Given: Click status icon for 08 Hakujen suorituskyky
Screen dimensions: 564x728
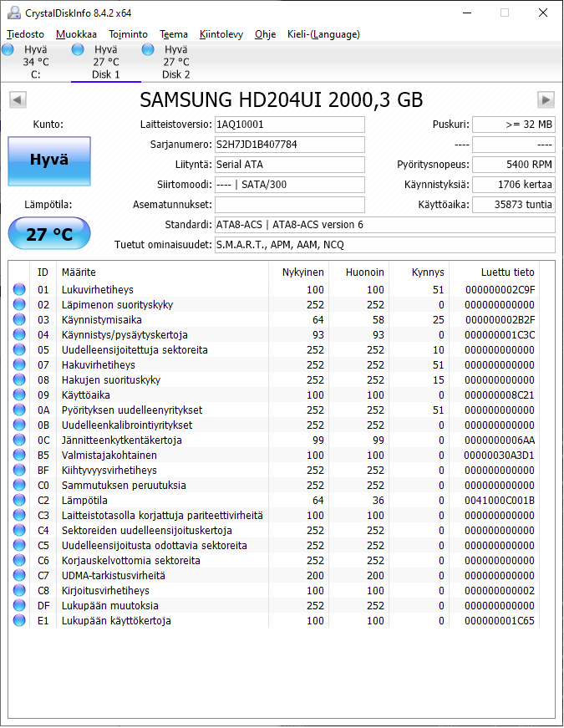Looking at the screenshot, I should pyautogui.click(x=19, y=379).
